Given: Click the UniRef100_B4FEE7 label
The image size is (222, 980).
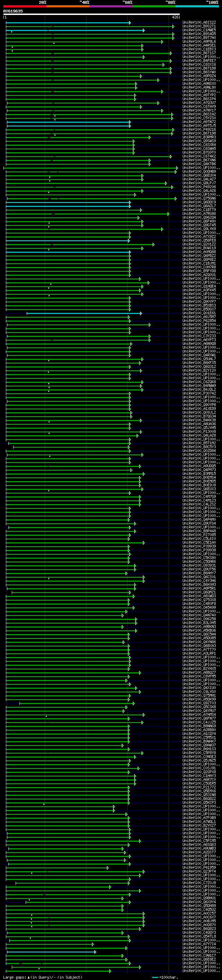Looking at the screenshot, I should [x=199, y=60].
